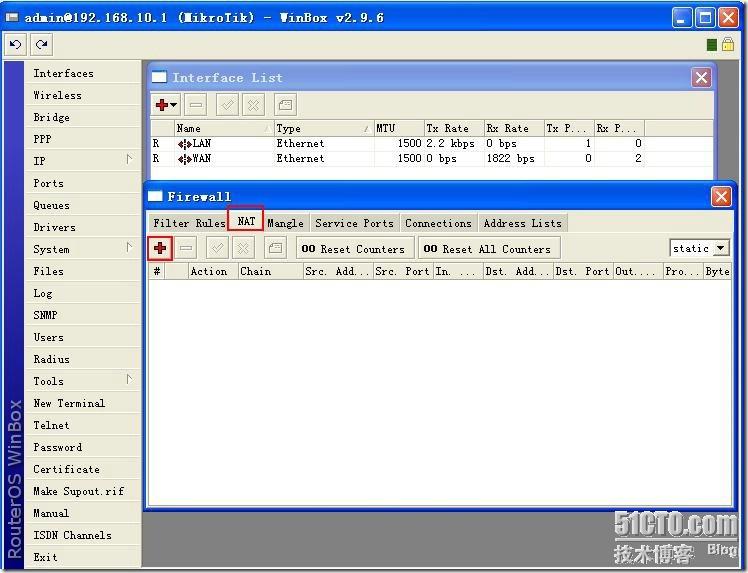This screenshot has width=748, height=573.
Task: Add a new NAT rule with red plus
Action: click(160, 248)
